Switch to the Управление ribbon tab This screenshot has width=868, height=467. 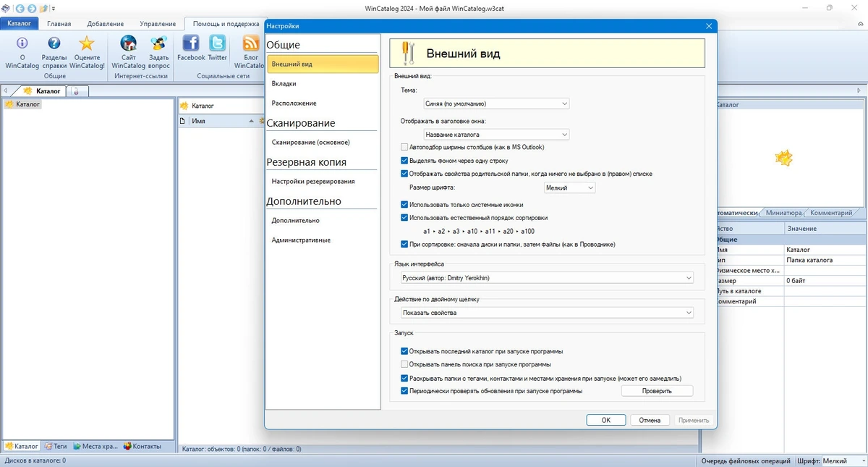[x=157, y=24]
